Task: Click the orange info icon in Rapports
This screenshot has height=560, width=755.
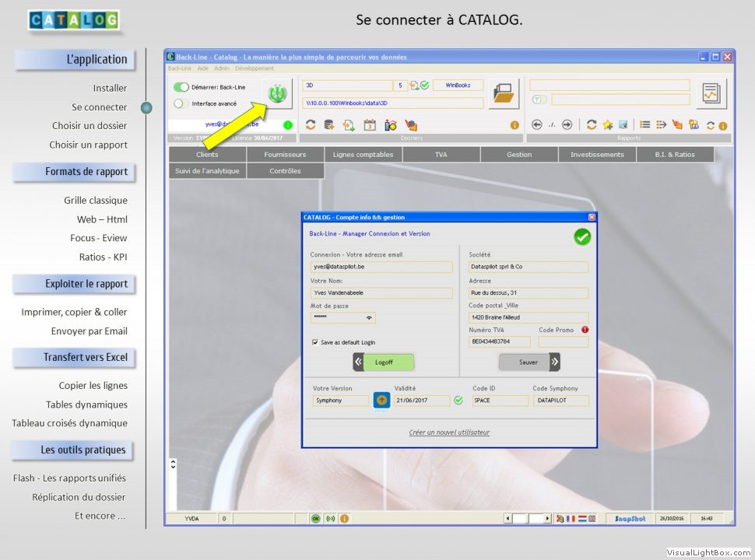Action: pos(723,126)
